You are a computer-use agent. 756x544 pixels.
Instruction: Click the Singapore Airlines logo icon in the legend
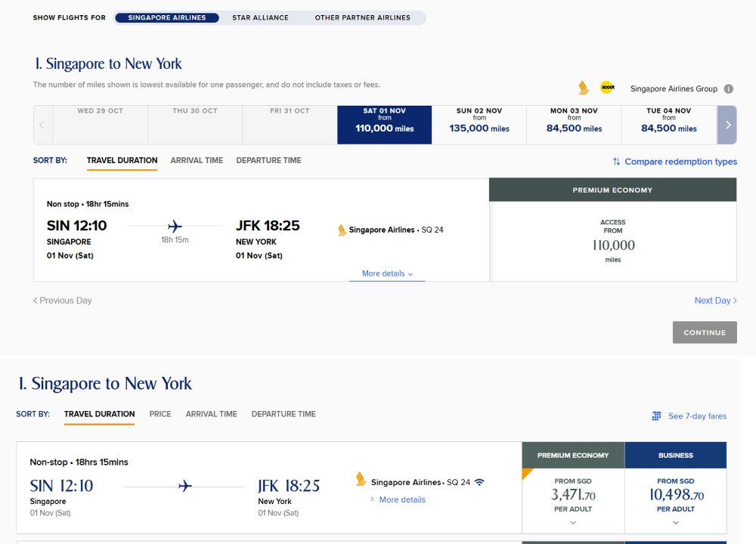583,88
